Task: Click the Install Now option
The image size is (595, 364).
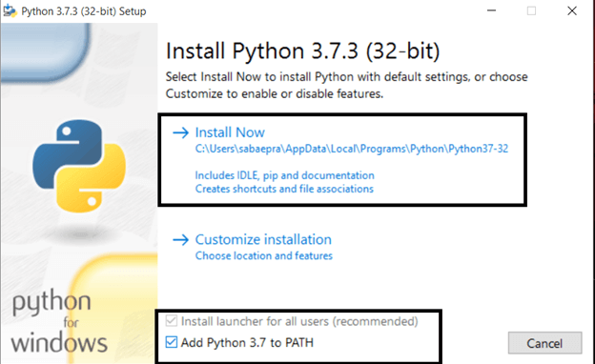Action: pos(230,132)
